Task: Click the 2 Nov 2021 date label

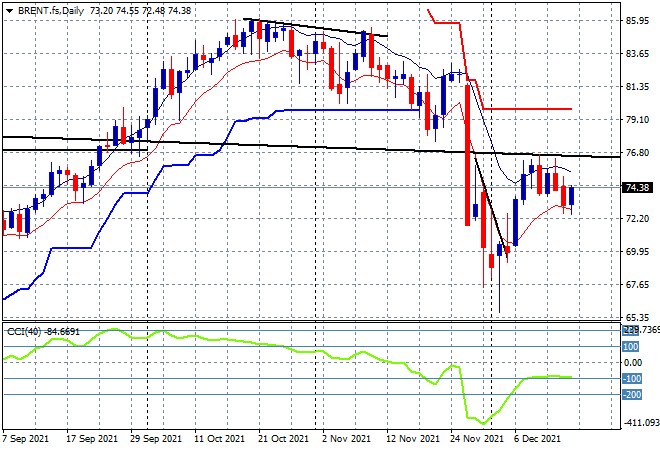Action: point(346,439)
